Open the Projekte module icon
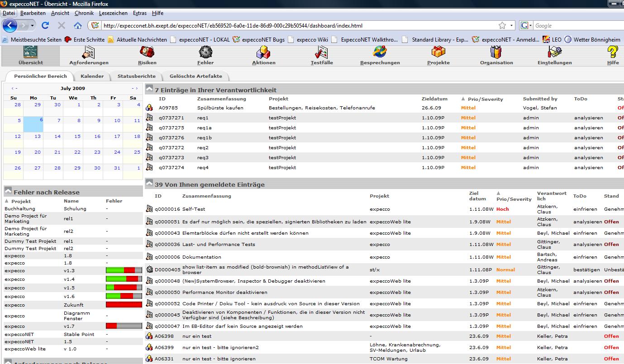Screen dimensions: 624x364 [x=438, y=53]
